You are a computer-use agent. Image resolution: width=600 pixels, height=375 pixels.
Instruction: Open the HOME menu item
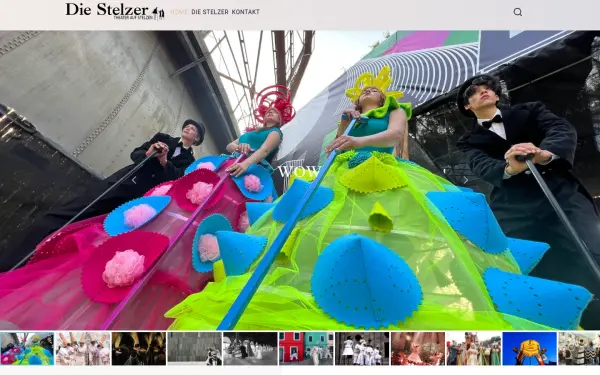(x=179, y=12)
